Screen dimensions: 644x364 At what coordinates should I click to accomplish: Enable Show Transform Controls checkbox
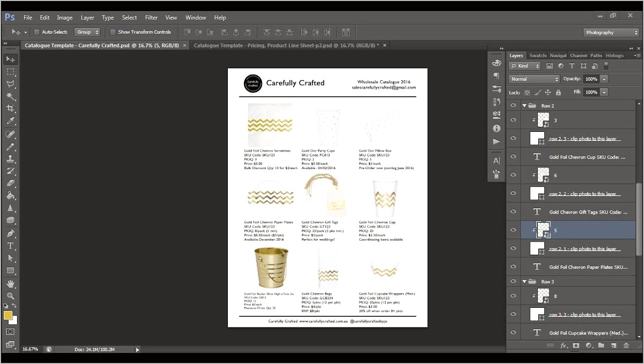113,32
